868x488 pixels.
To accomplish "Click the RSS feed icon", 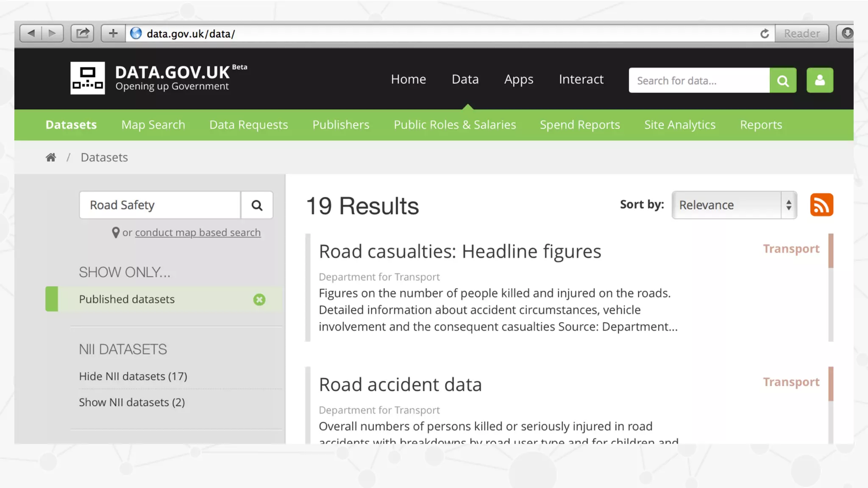I will pos(821,205).
